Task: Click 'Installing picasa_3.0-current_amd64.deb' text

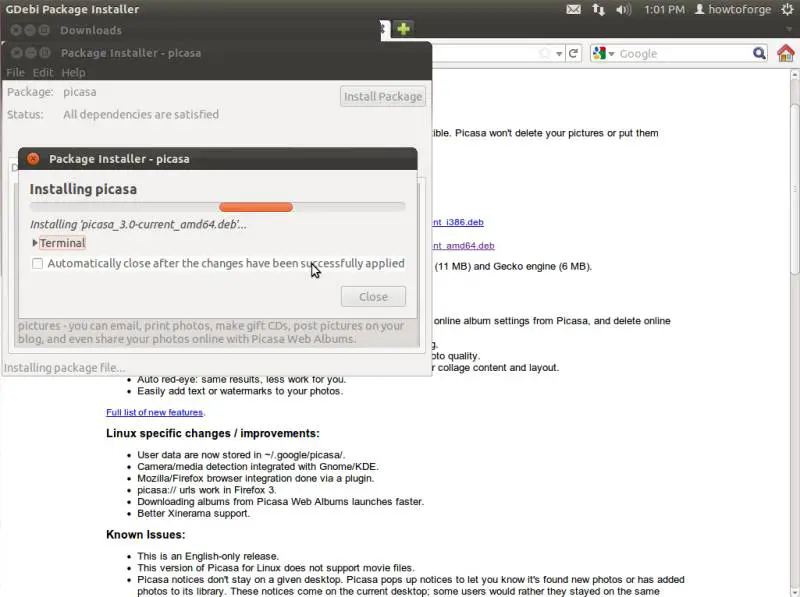Action: pos(138,225)
